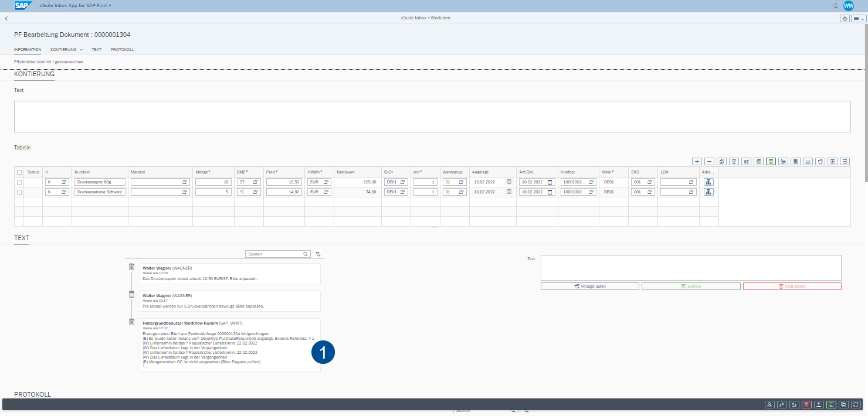Click the Feld leeren button
The image size is (868, 416).
[x=792, y=287]
